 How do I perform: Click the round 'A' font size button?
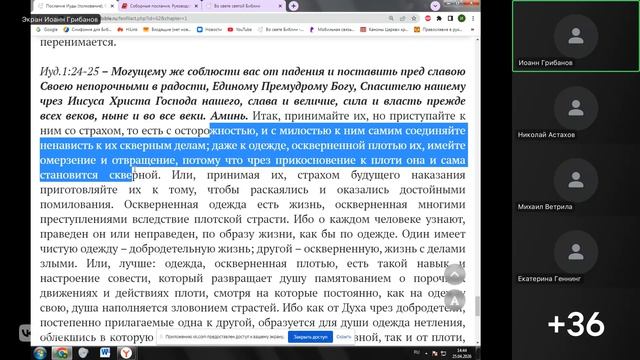point(455,300)
